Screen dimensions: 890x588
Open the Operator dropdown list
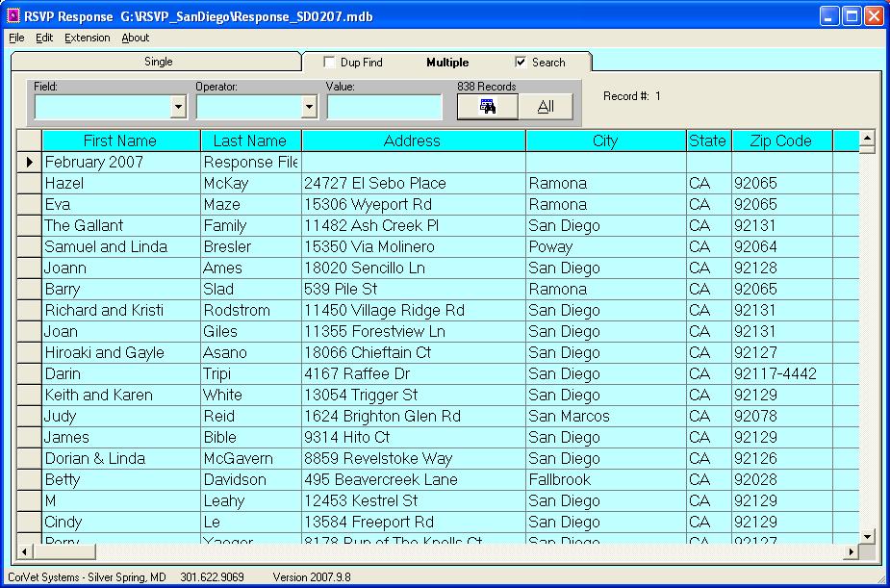[x=309, y=108]
